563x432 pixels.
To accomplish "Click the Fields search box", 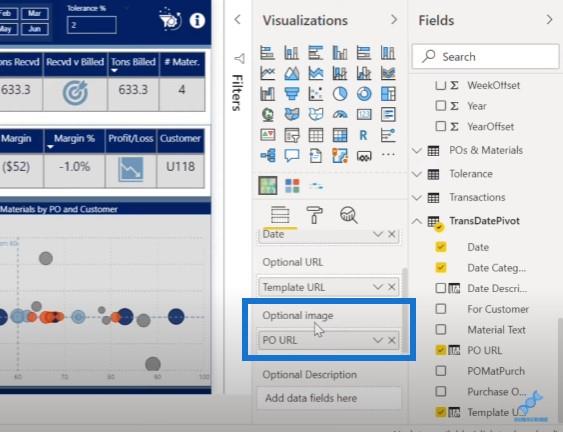I will click(x=485, y=56).
